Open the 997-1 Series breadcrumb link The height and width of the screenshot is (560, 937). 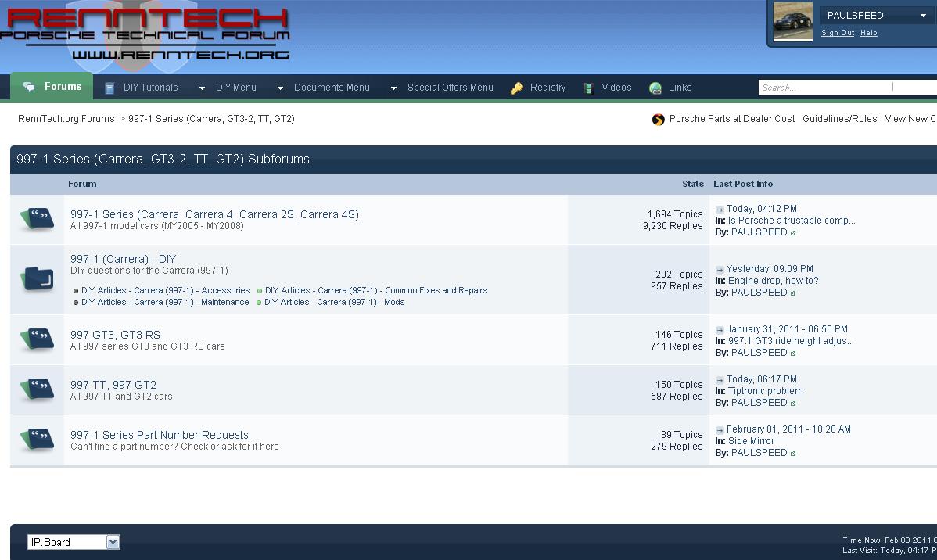click(211, 118)
